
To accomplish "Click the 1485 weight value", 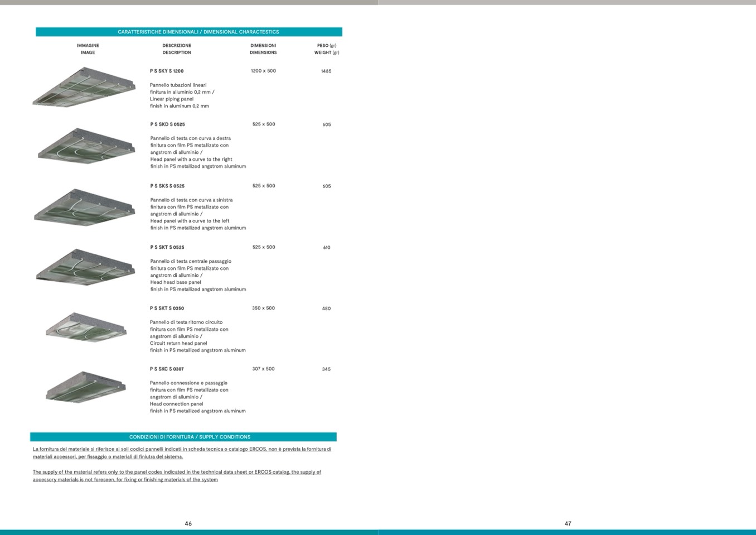I will click(326, 71).
